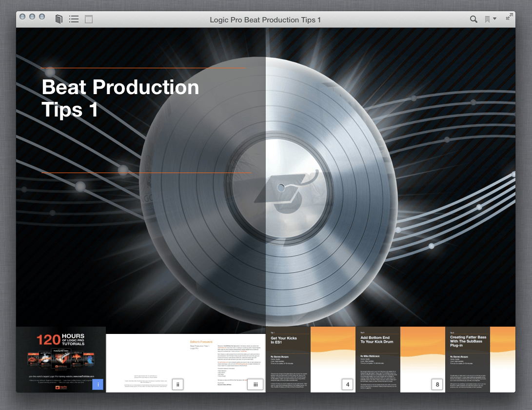Viewport: 532px width, 410px height.
Task: Select page number 8 marker
Action: pos(437,384)
